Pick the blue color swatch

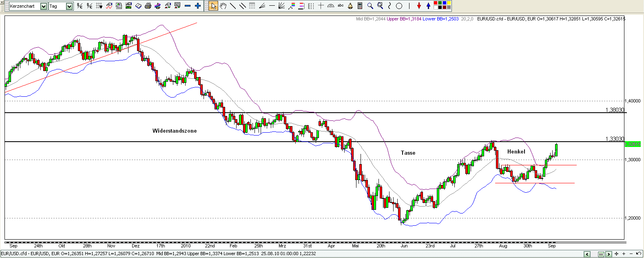coord(445,3)
